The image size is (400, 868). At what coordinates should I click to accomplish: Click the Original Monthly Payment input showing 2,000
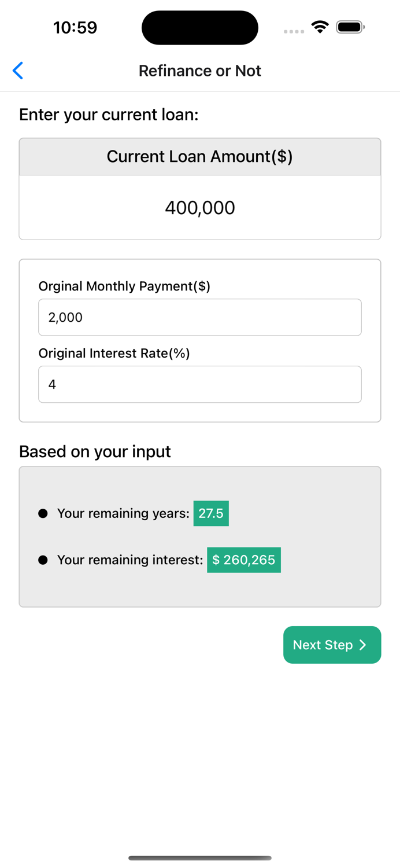click(x=200, y=317)
